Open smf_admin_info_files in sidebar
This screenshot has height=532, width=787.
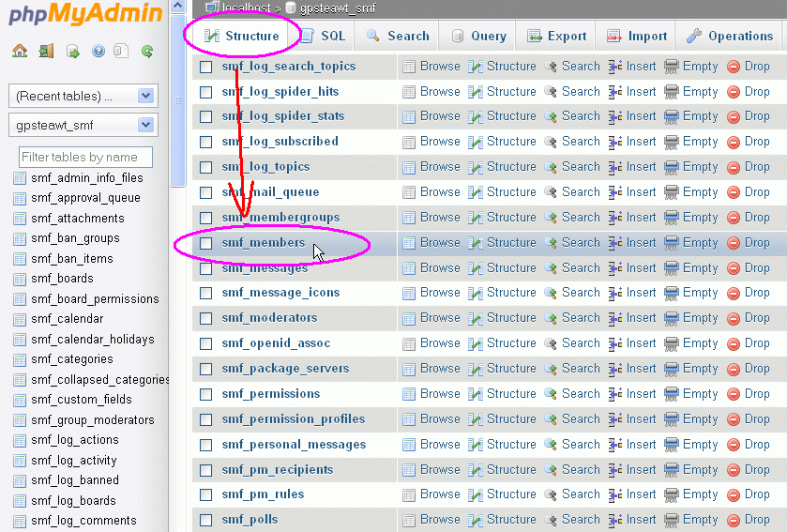click(x=87, y=178)
